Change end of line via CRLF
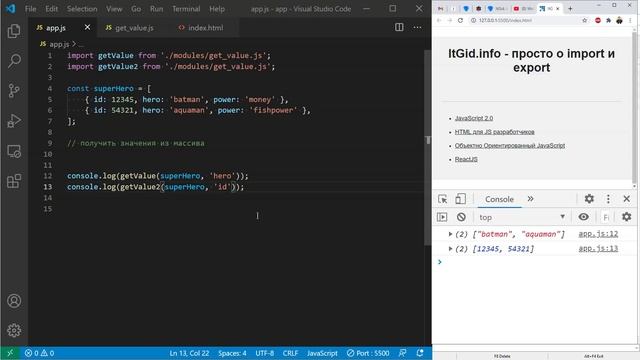640x360 pixels. [x=290, y=353]
